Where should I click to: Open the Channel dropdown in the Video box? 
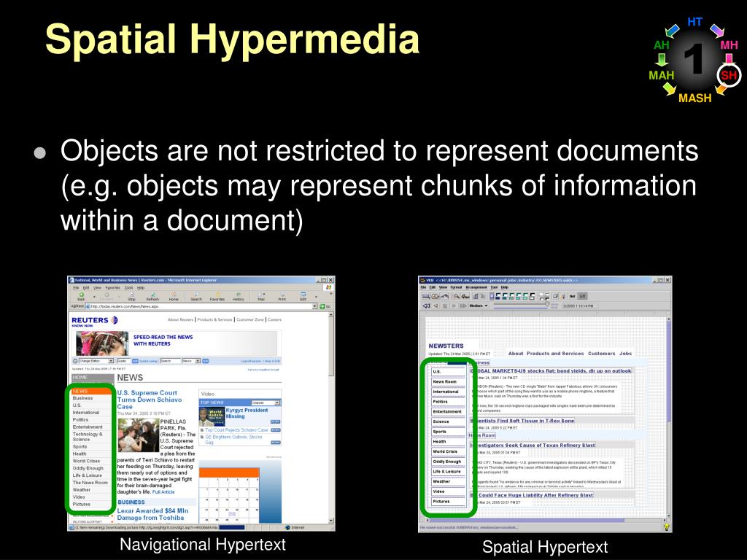pos(266,402)
